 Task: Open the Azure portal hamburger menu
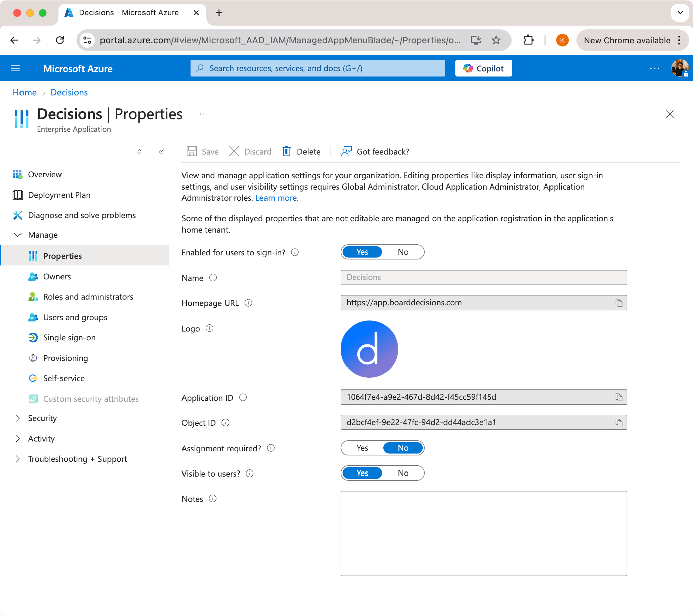click(15, 69)
